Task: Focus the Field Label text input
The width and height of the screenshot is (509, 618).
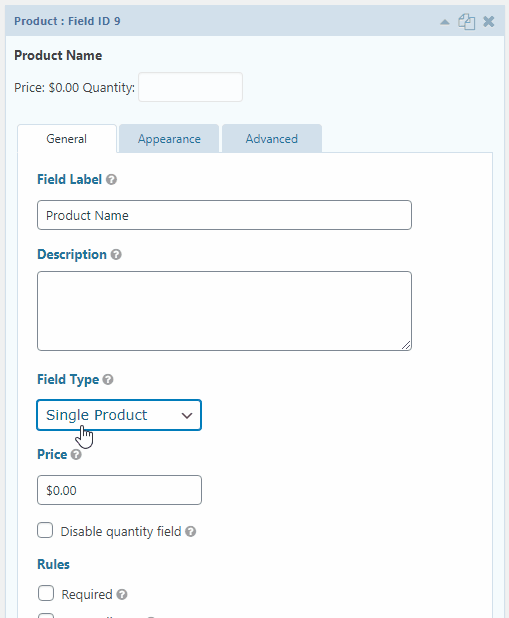Action: [224, 215]
